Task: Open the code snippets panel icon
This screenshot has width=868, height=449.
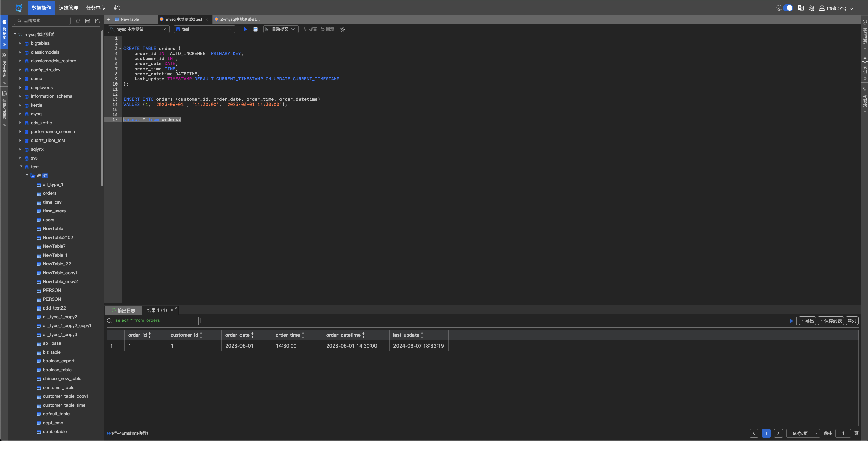Action: [865, 90]
